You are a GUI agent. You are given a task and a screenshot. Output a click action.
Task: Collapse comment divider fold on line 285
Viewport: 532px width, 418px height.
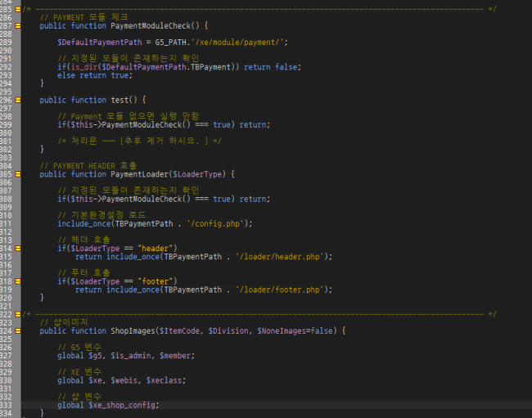pyautogui.click(x=18, y=9)
